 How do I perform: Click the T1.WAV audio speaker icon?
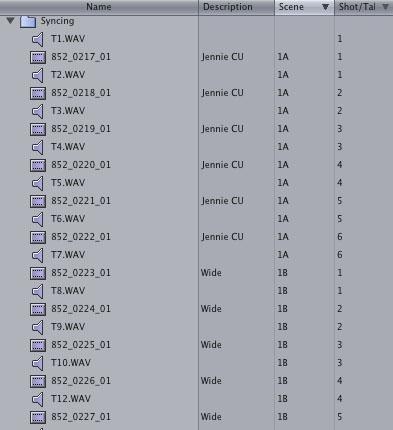click(38, 39)
